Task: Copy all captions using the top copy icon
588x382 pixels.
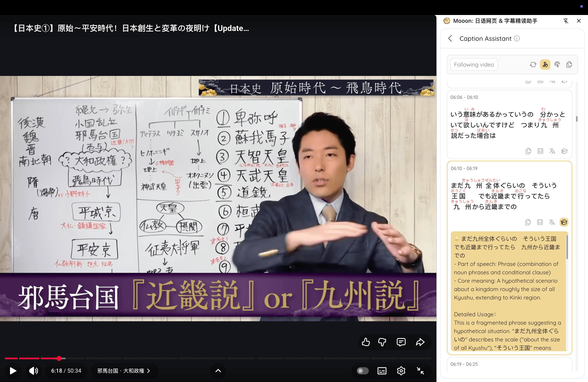Action: click(569, 64)
